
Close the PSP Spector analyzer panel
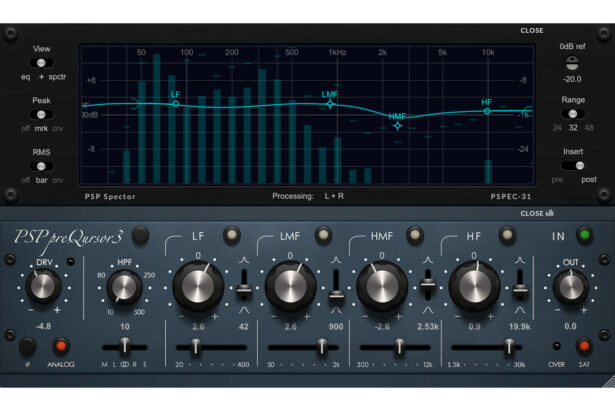tap(532, 31)
